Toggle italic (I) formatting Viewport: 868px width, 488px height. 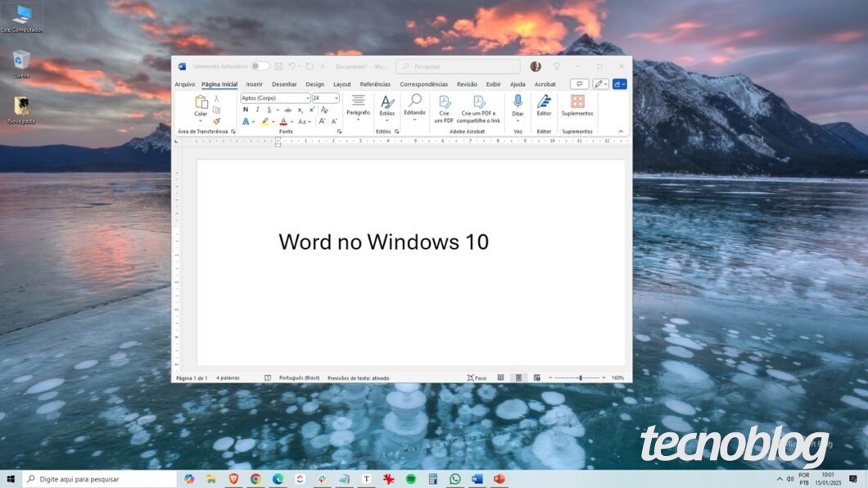(x=257, y=110)
